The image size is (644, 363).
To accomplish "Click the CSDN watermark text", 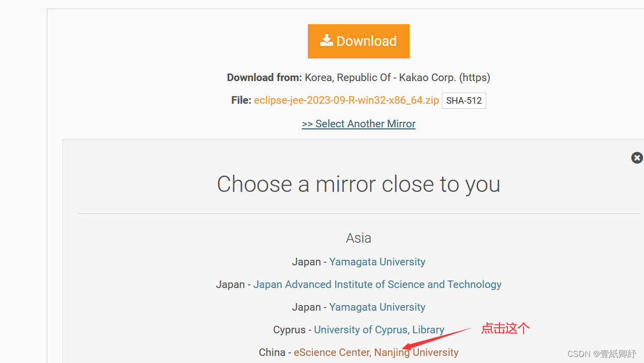I will coord(602,354).
